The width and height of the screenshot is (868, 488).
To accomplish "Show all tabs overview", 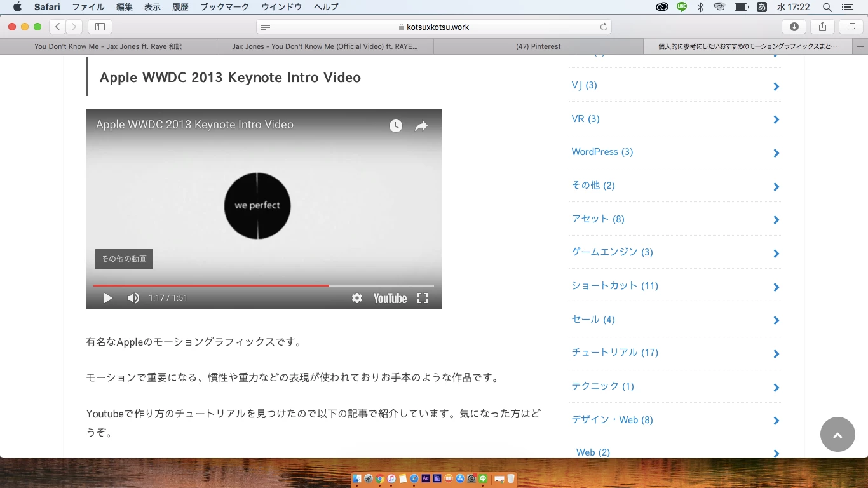I will [x=851, y=27].
